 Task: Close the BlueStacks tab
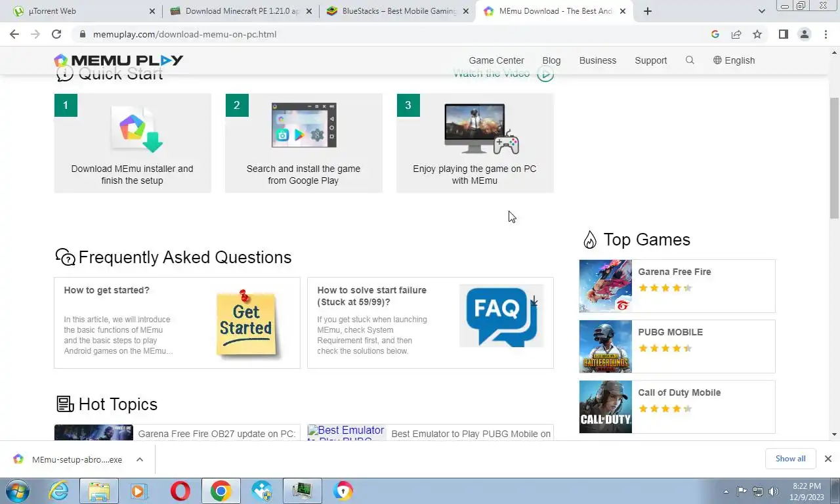466,11
